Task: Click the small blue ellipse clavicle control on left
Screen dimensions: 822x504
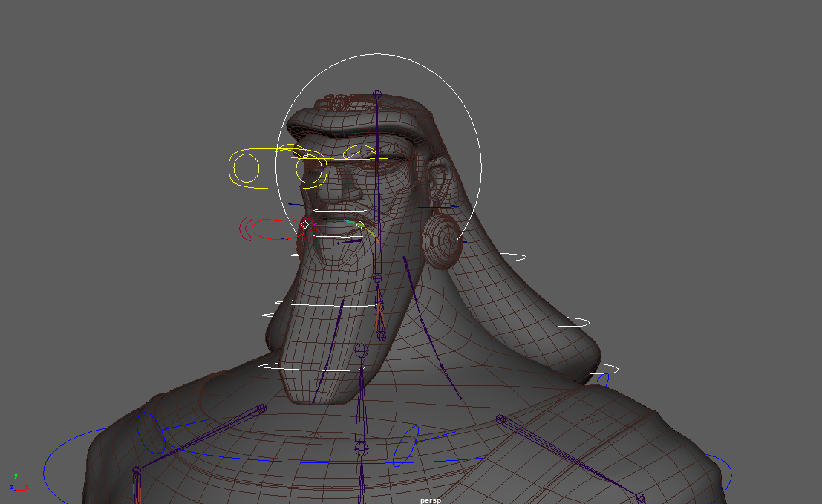Action: [150, 433]
